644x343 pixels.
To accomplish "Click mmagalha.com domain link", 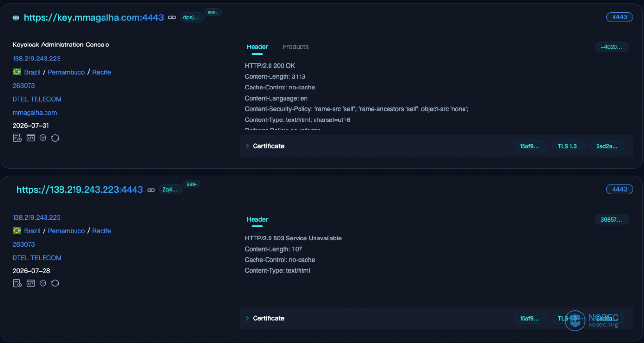I will [x=35, y=112].
